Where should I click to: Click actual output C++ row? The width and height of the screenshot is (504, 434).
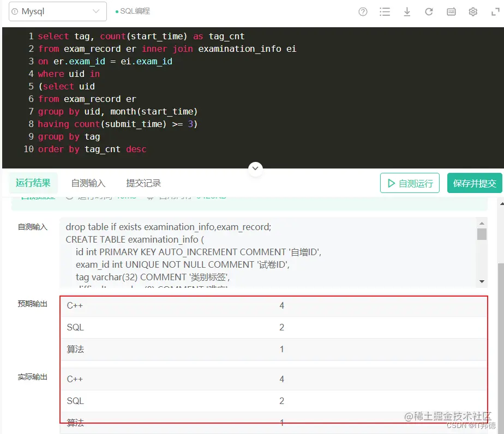[x=274, y=379]
